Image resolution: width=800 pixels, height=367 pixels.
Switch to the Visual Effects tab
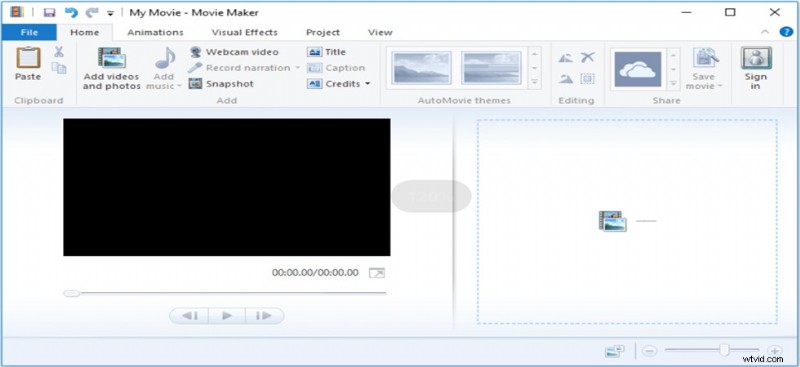coord(244,32)
